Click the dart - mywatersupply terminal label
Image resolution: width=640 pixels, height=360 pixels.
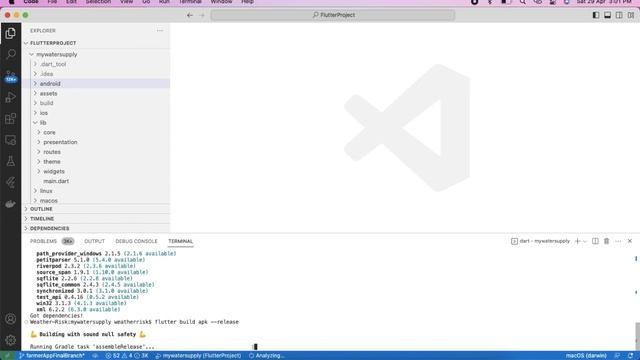(x=540, y=241)
